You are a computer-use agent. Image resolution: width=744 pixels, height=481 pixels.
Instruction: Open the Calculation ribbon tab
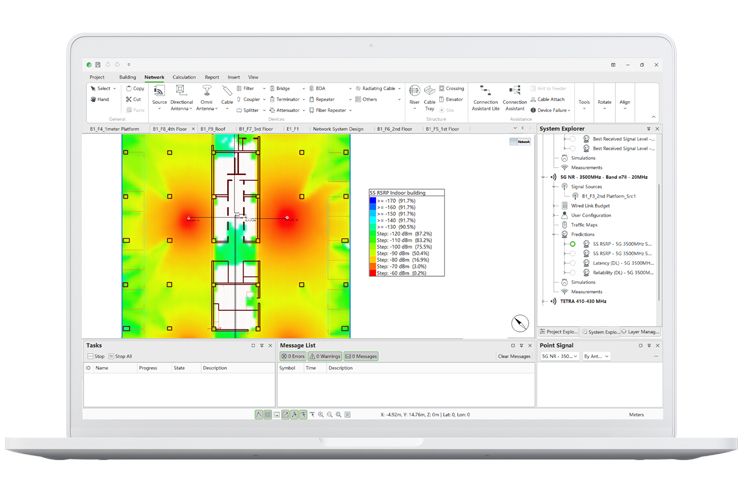(x=184, y=77)
